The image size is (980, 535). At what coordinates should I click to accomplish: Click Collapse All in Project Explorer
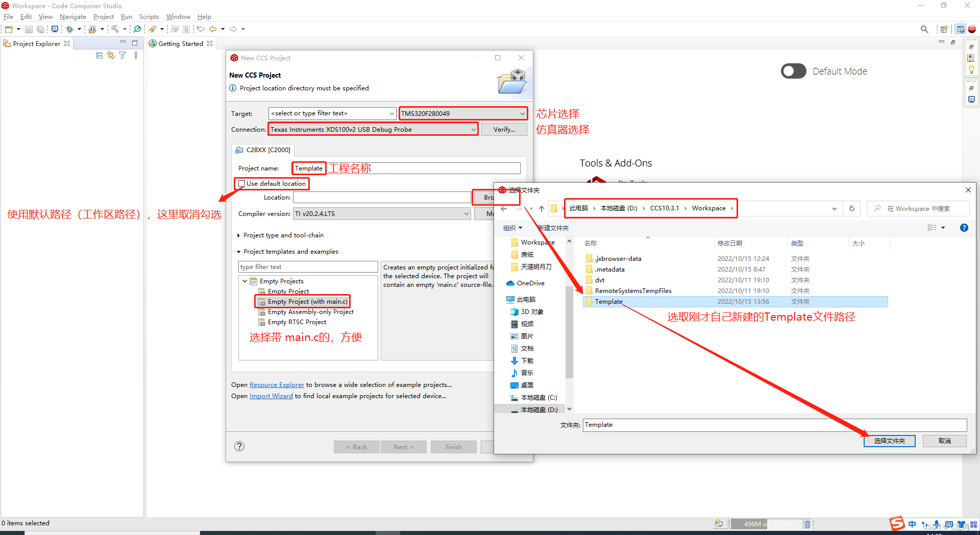99,55
